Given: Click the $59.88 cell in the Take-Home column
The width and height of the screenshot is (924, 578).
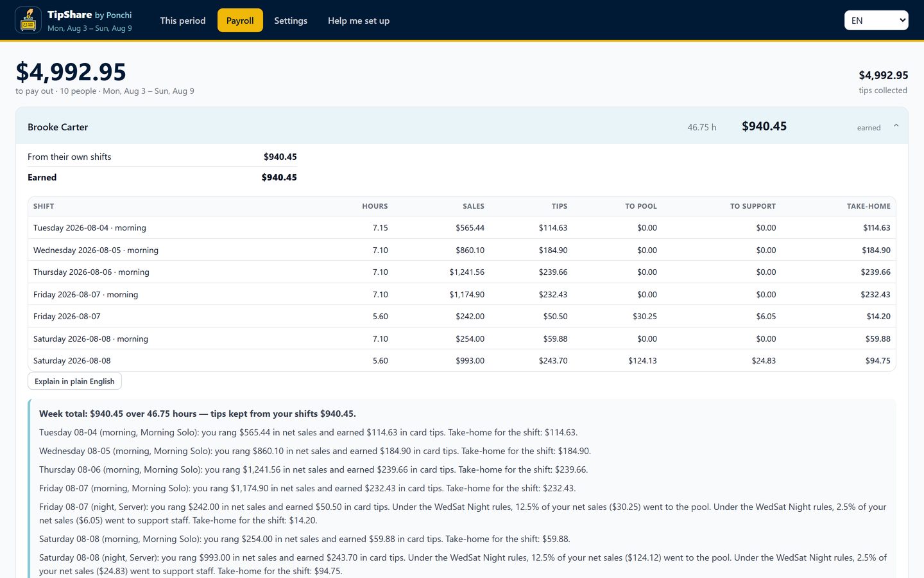Looking at the screenshot, I should 878,339.
